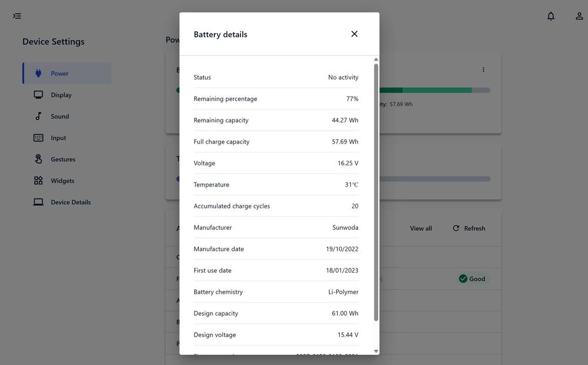The width and height of the screenshot is (588, 365).
Task: Click the Battery chemistry label
Action: point(218,292)
